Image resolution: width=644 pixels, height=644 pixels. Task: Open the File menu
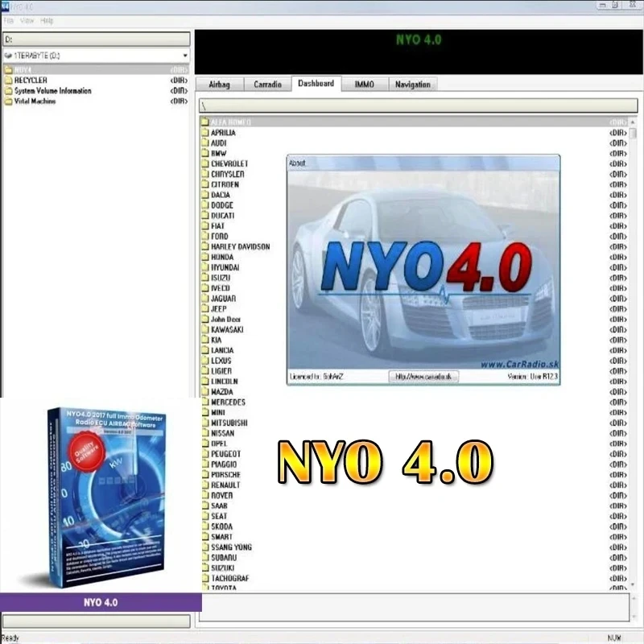8,21
